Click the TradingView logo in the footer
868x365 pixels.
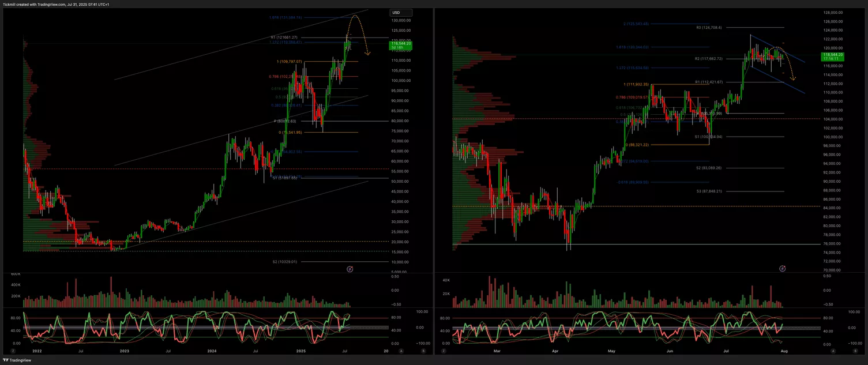17,360
